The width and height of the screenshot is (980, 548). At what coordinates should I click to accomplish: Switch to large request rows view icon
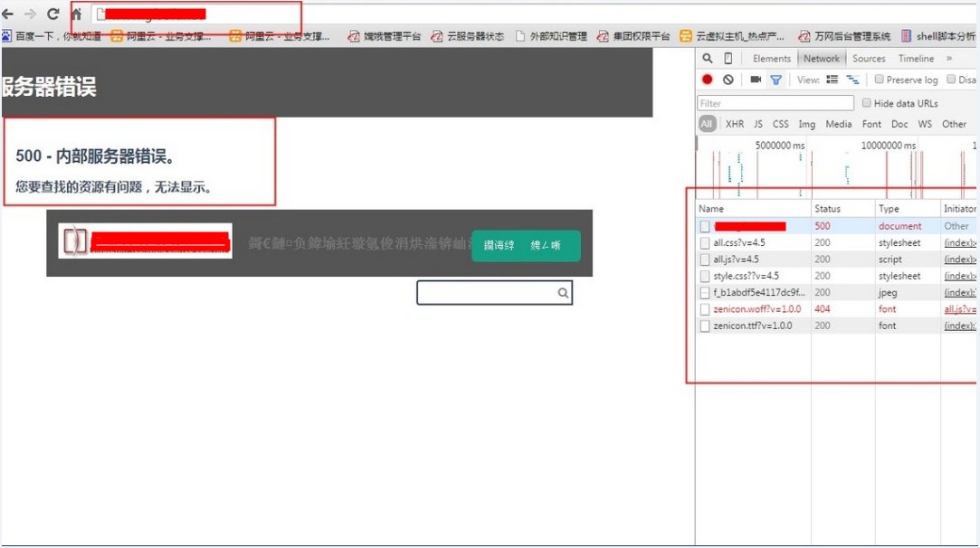click(x=832, y=80)
